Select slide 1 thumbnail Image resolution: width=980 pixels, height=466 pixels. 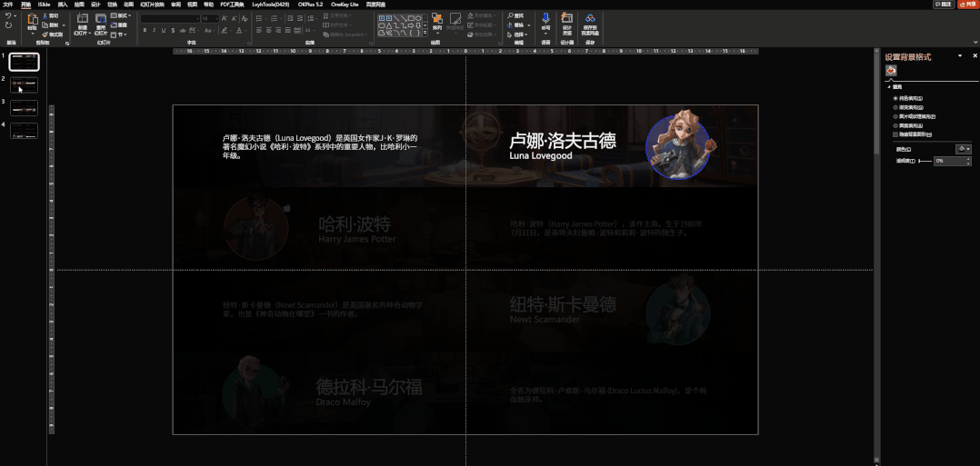point(24,62)
